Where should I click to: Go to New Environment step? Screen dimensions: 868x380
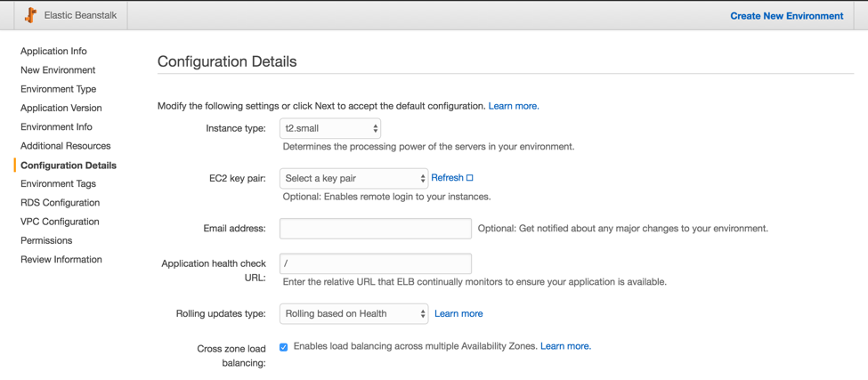click(58, 70)
